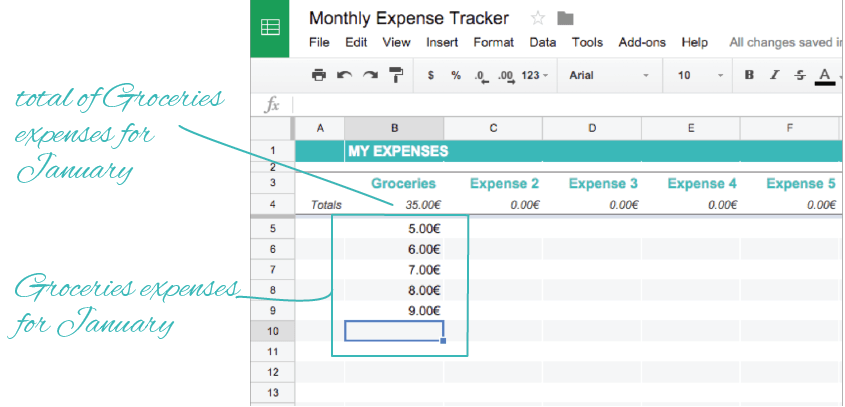Click the 7.00€ cell

click(394, 270)
